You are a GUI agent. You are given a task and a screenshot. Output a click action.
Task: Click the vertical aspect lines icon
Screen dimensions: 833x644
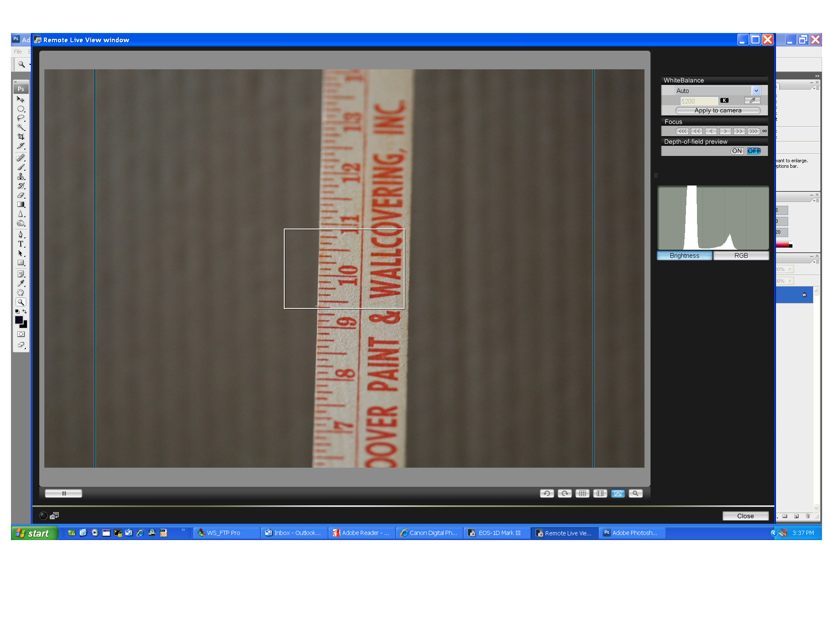(600, 494)
